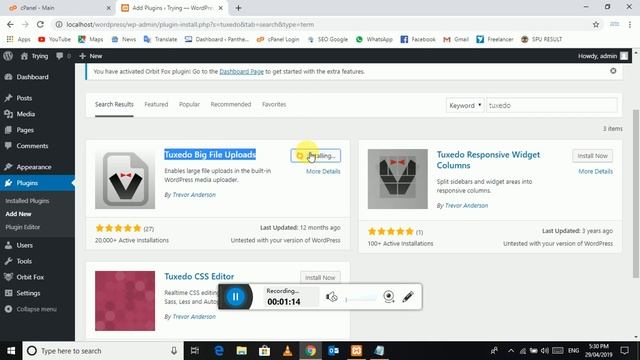Install Tuxedo Responsive Widget Columns now

592,156
